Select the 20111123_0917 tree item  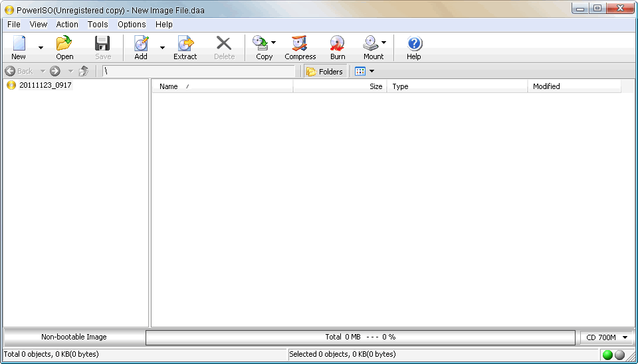39,86
